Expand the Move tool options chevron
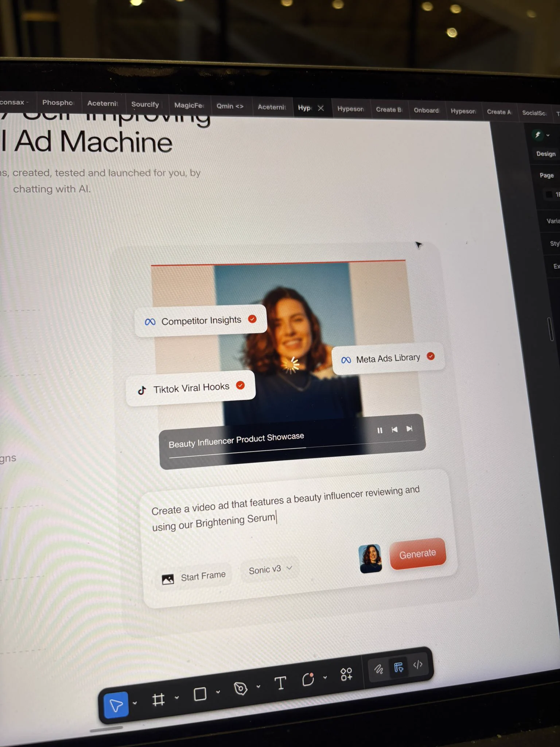560x747 pixels. tap(135, 703)
